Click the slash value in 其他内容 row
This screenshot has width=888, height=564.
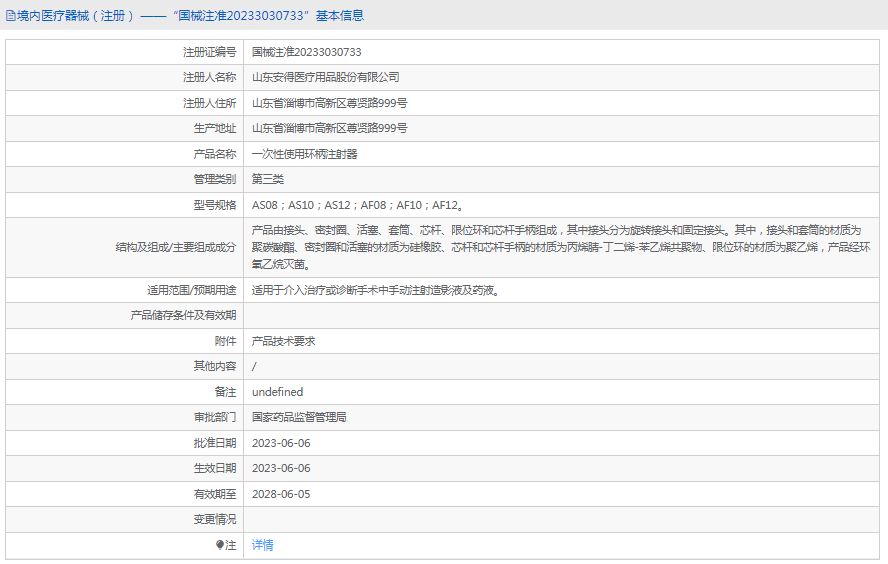tap(254, 367)
